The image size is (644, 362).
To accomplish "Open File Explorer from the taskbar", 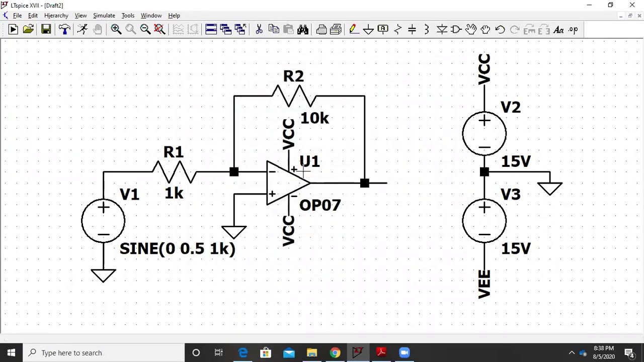I will [x=312, y=353].
